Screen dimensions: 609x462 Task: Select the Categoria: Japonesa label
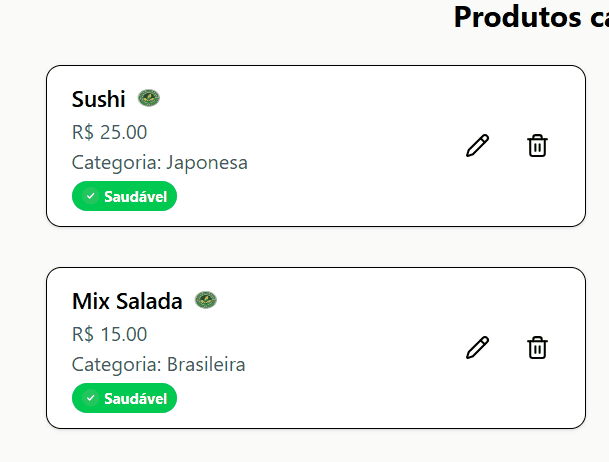pos(160,163)
